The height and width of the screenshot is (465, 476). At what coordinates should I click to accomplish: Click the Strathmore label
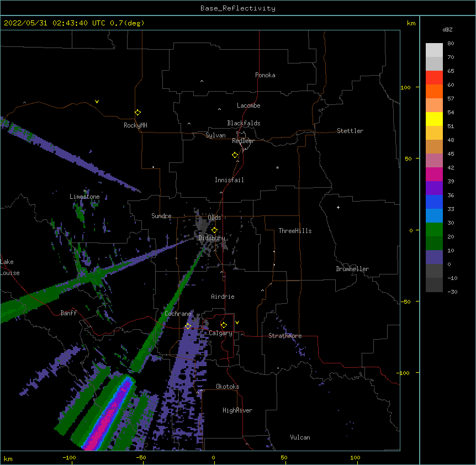[x=285, y=336]
